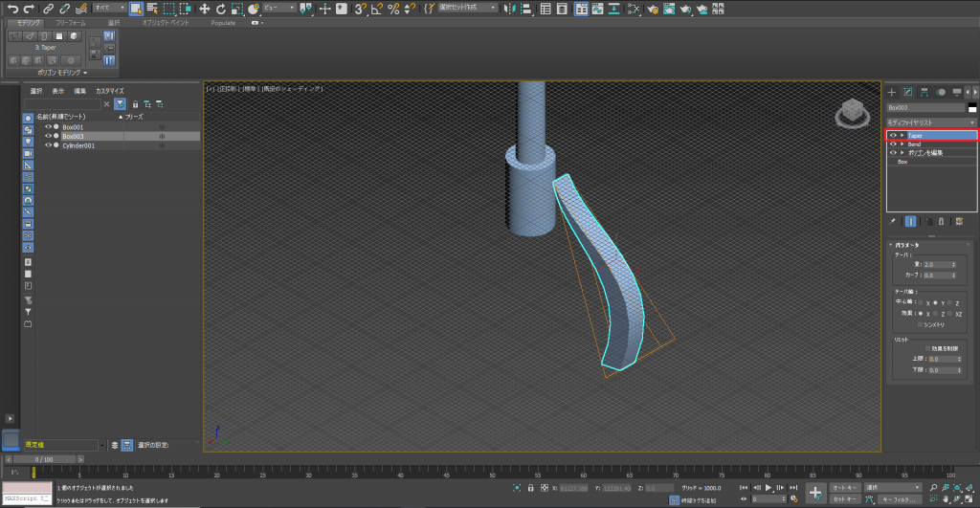
Task: Click the Box003 object color swatch
Action: click(972, 107)
